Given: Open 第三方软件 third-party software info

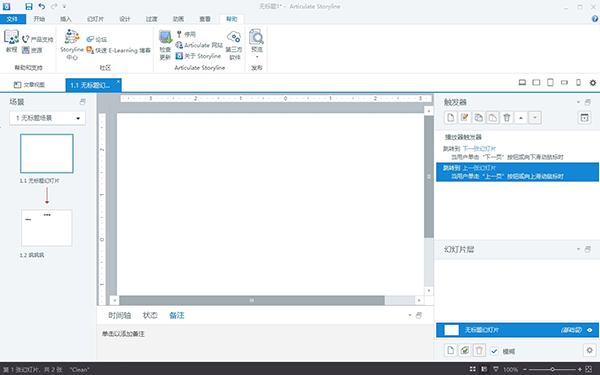Looking at the screenshot, I should 234,45.
